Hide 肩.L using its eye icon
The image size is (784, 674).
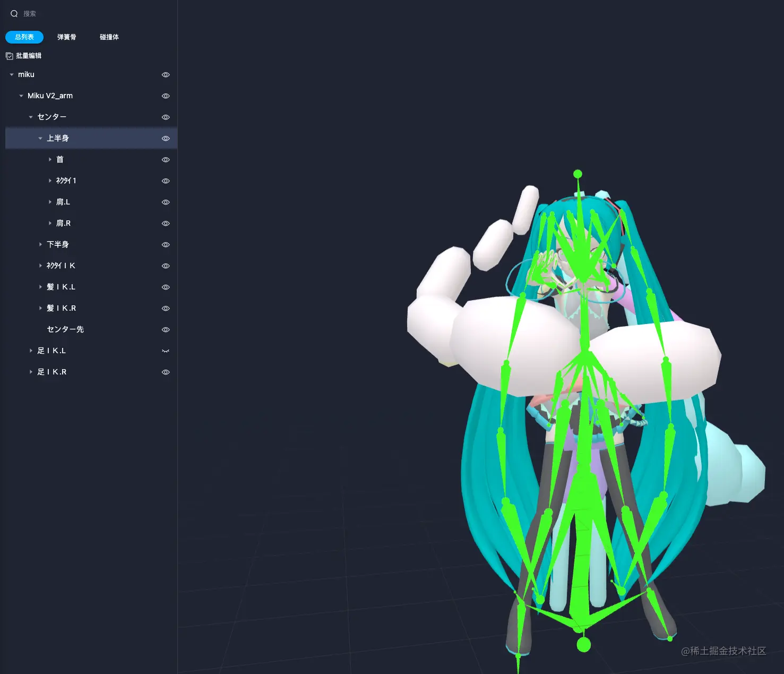pyautogui.click(x=166, y=202)
